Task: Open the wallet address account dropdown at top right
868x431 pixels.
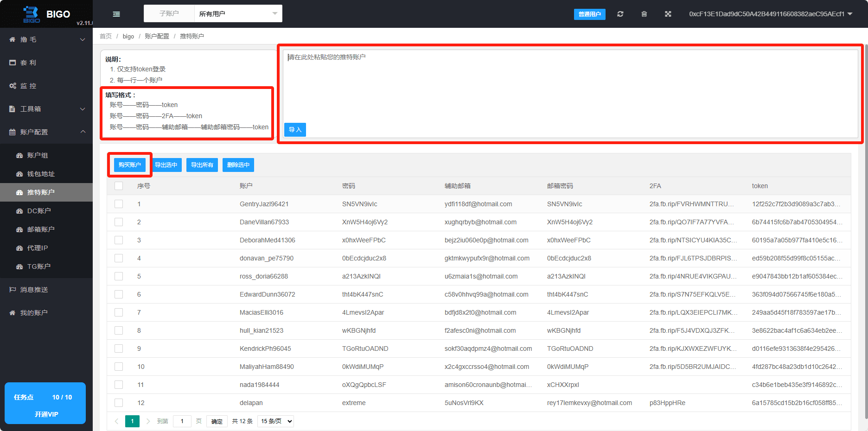Action: click(x=771, y=14)
